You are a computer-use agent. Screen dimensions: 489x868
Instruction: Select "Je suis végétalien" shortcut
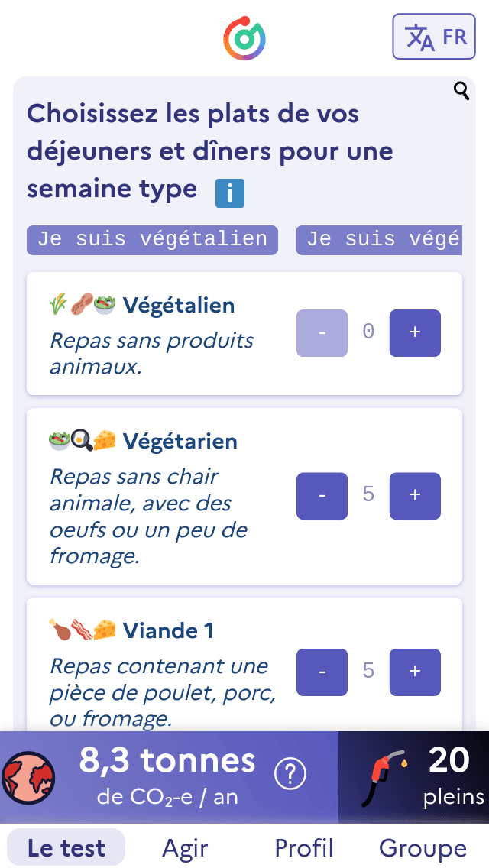153,240
